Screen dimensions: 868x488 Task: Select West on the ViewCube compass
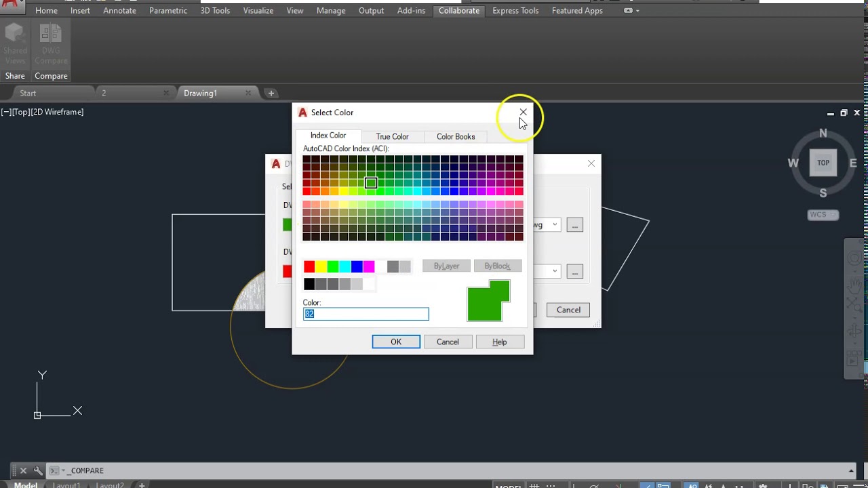(x=793, y=163)
